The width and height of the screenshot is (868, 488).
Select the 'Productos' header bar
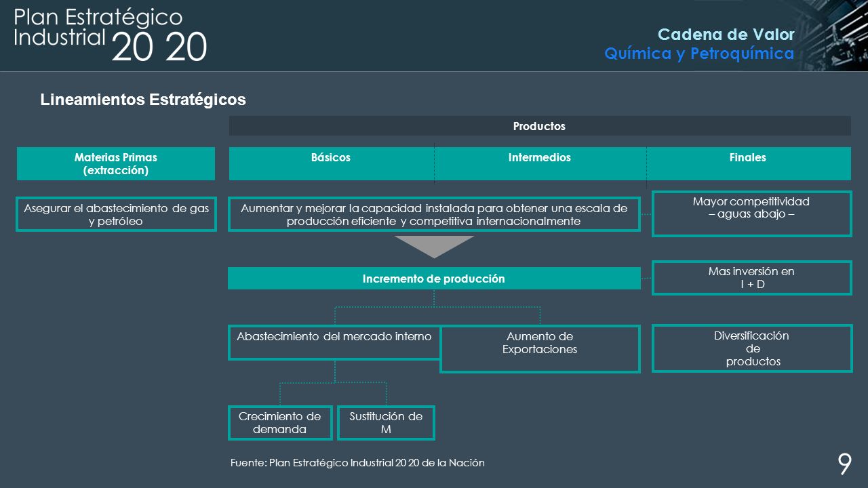(540, 126)
